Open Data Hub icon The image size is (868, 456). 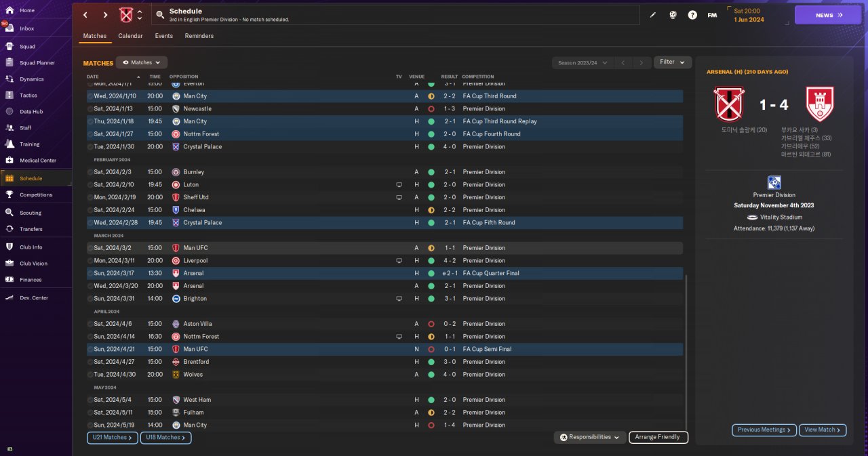click(9, 111)
